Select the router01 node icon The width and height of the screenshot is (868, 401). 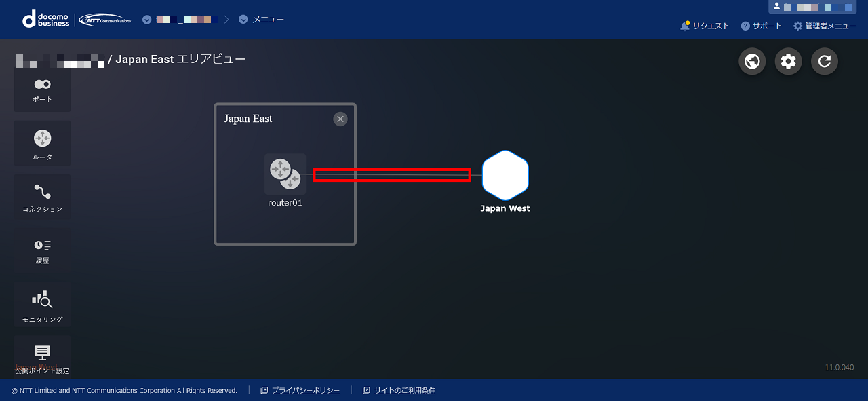click(285, 174)
